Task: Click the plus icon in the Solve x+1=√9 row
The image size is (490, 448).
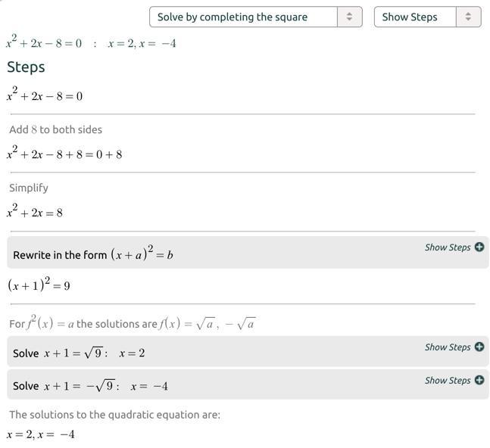Action: [479, 347]
